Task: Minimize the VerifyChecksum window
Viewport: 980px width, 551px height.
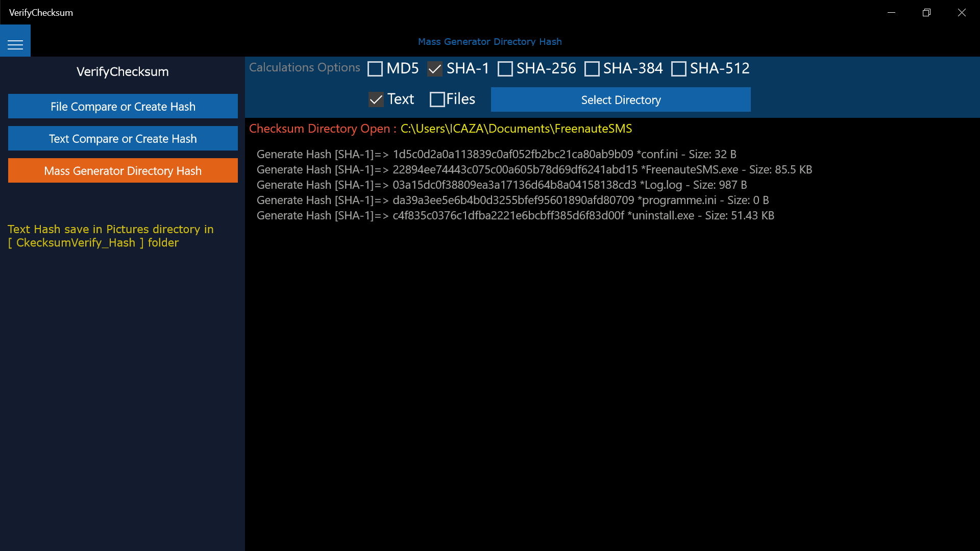Action: click(x=891, y=12)
